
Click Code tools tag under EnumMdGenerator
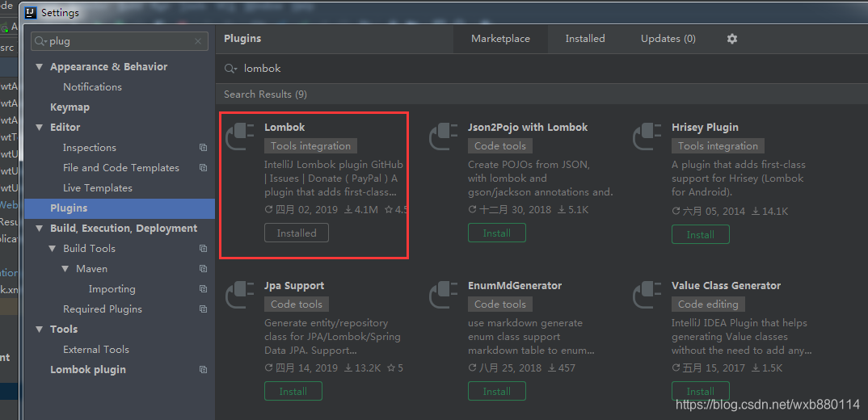coord(500,304)
